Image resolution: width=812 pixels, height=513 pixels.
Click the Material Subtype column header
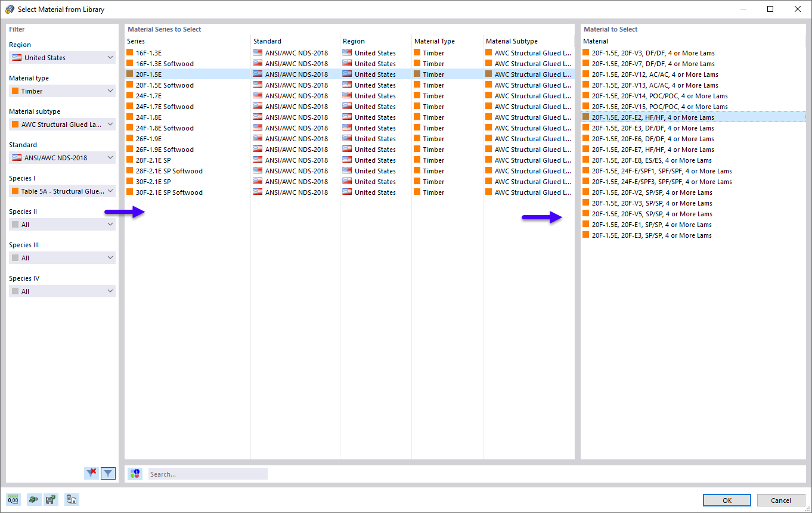tap(529, 41)
